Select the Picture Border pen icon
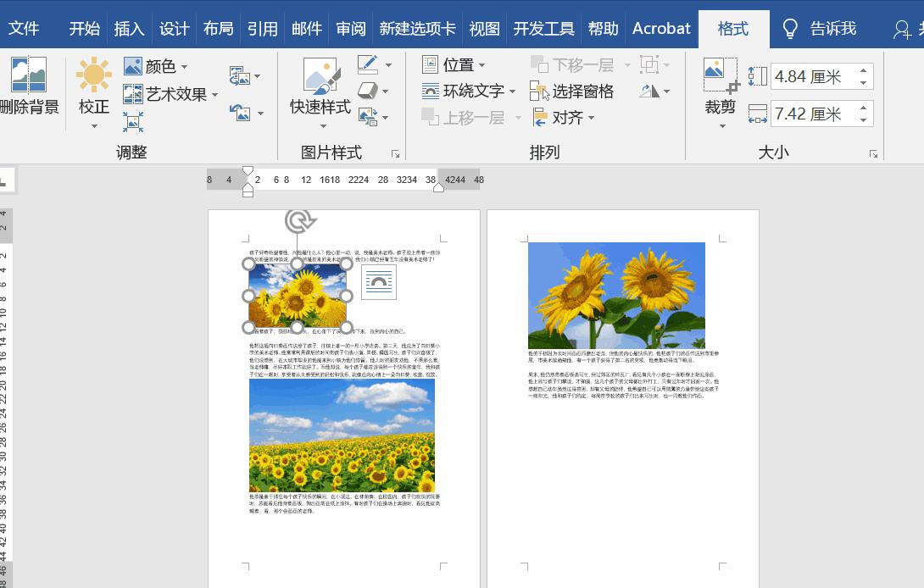Image resolution: width=924 pixels, height=588 pixels. pos(368,64)
